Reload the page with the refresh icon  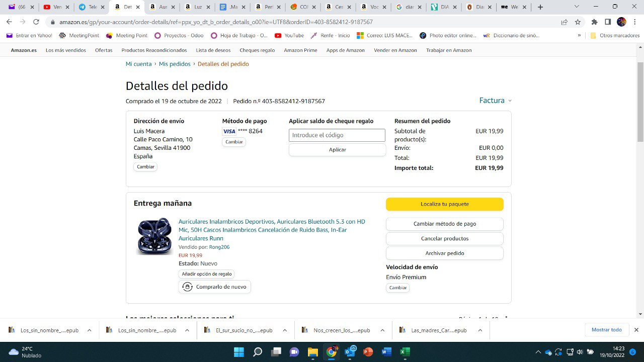click(36, 22)
